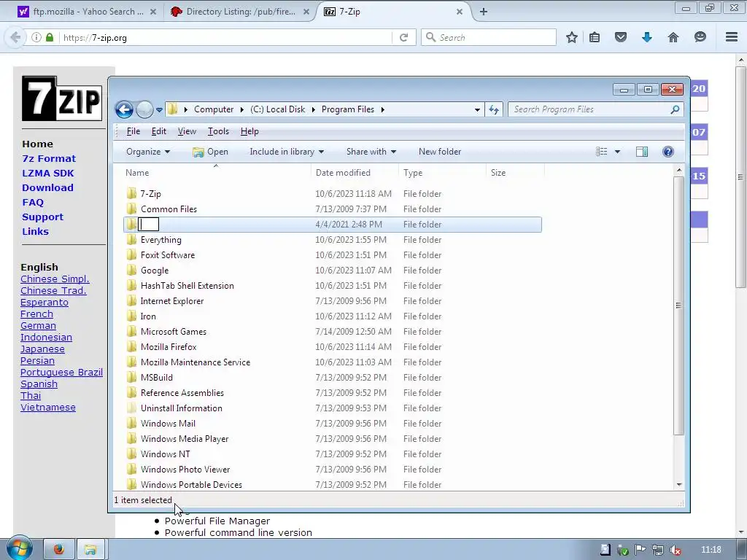Open the File menu
747x560 pixels.
coord(133,131)
